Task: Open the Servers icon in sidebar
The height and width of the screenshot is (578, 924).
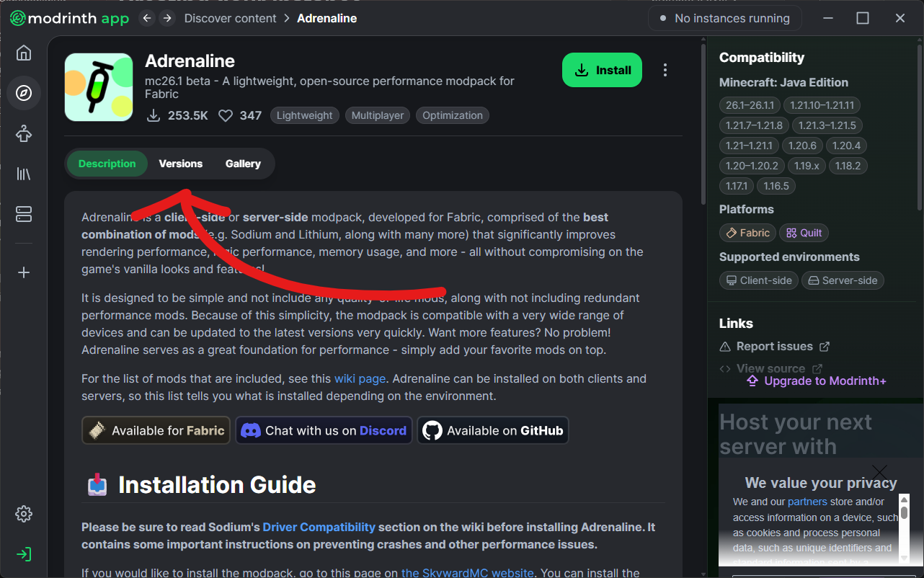Action: coord(24,214)
